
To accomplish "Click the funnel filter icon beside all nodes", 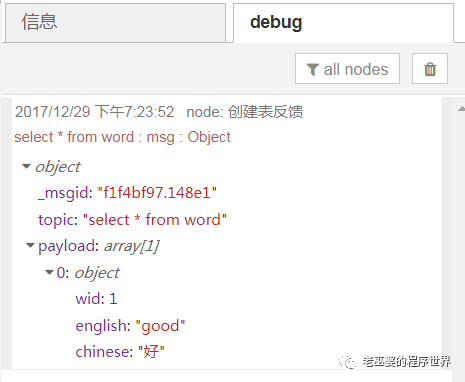I will tap(312, 69).
